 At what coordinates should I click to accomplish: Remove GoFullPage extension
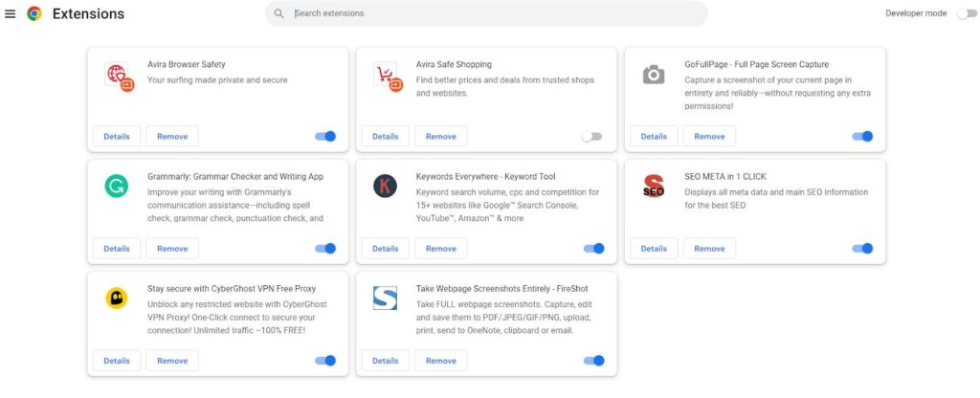point(709,136)
